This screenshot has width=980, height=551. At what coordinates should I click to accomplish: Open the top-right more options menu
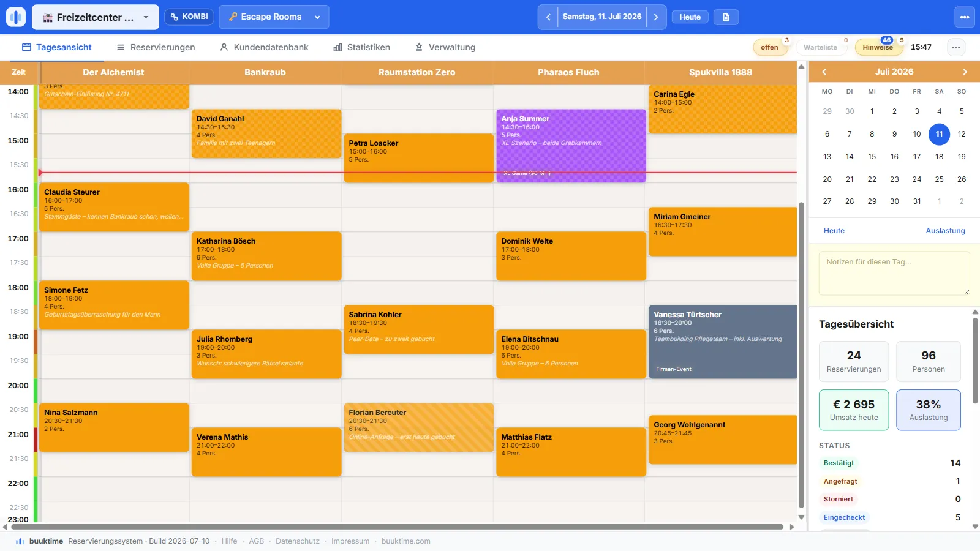pos(965,17)
